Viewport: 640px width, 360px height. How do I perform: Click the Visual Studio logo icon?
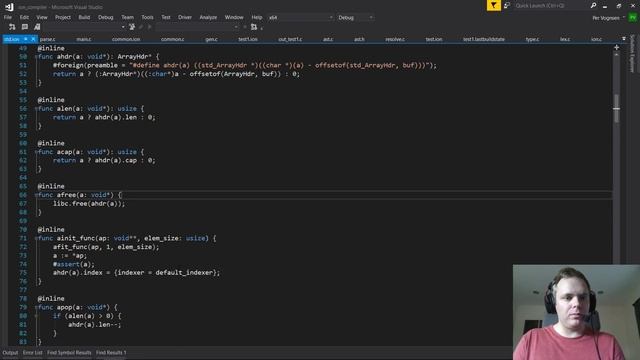9,7
